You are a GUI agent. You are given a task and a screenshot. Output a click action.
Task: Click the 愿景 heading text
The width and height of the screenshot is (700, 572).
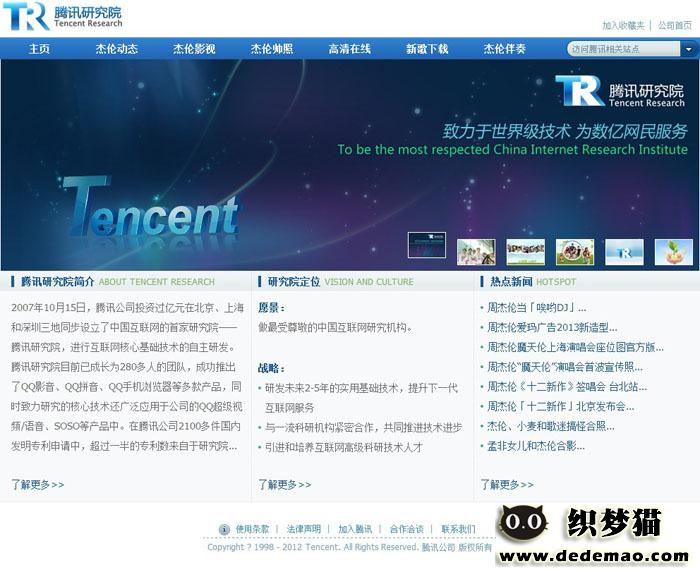[271, 308]
